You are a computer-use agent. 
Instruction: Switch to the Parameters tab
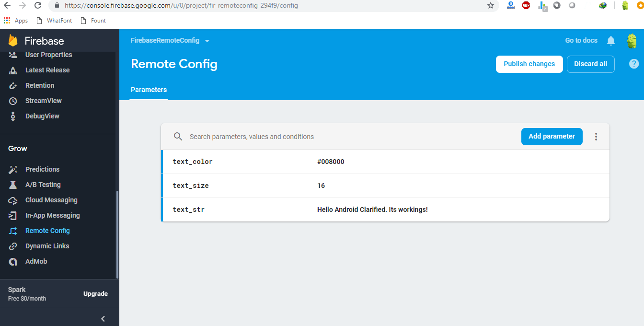pyautogui.click(x=149, y=90)
